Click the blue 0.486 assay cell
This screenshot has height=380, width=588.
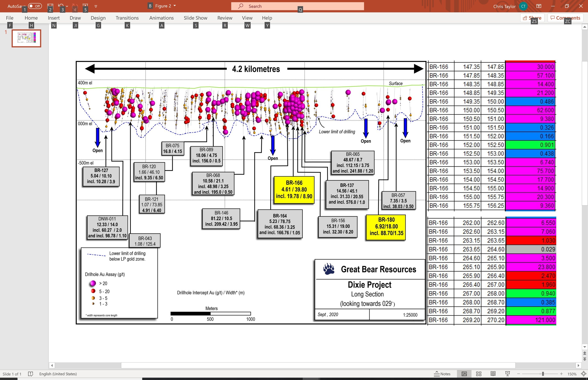530,101
